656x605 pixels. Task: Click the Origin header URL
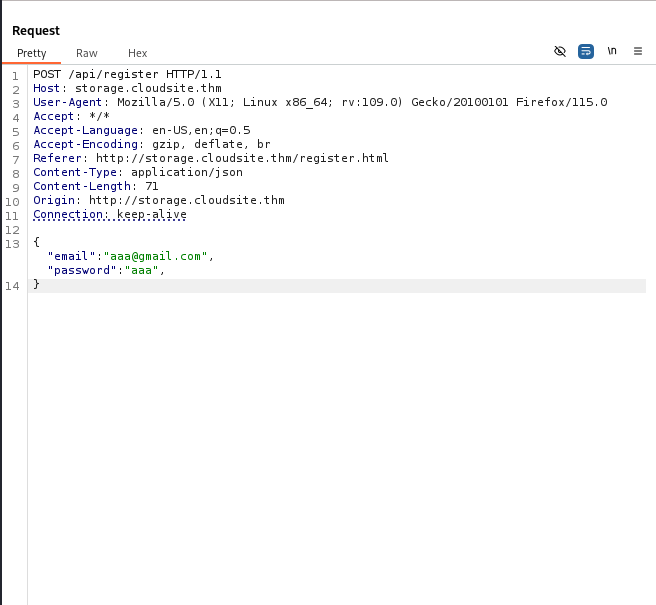pyautogui.click(x=186, y=200)
